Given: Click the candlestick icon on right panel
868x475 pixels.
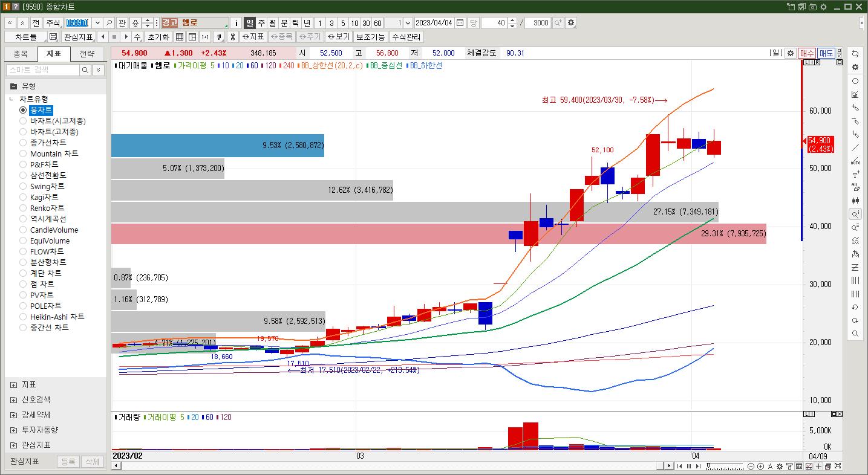Looking at the screenshot, I should point(855,201).
